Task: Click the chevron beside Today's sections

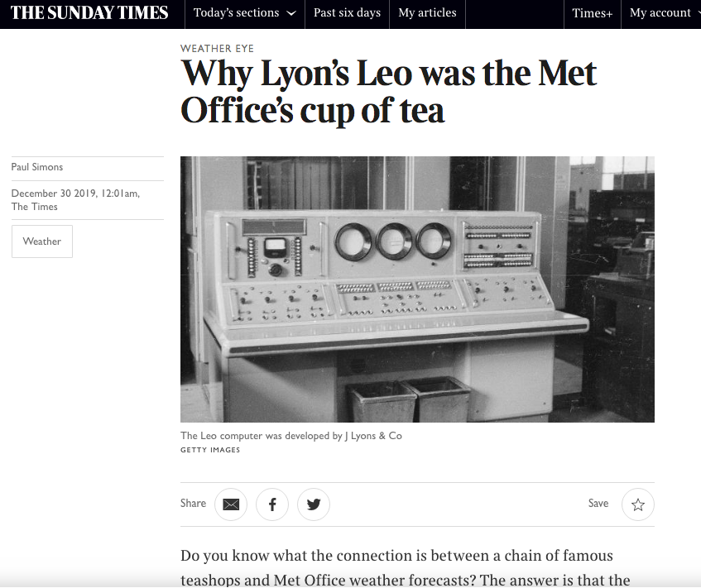Action: pos(291,13)
